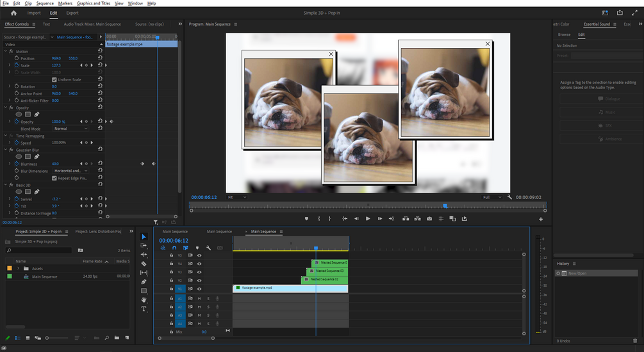Open the Fit zoom level dropdown
The image size is (644, 352).
[x=236, y=197]
